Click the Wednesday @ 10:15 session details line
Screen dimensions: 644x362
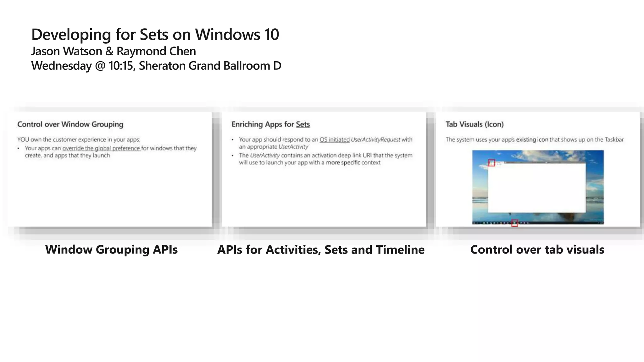(156, 66)
